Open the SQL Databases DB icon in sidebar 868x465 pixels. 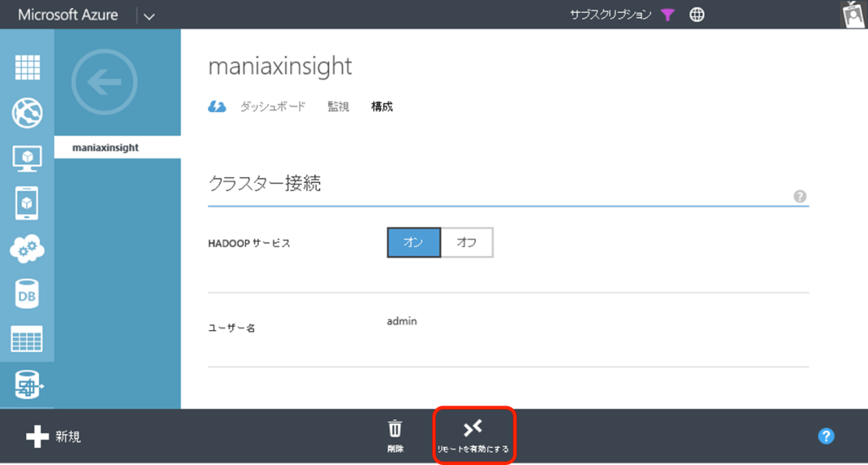pyautogui.click(x=27, y=294)
